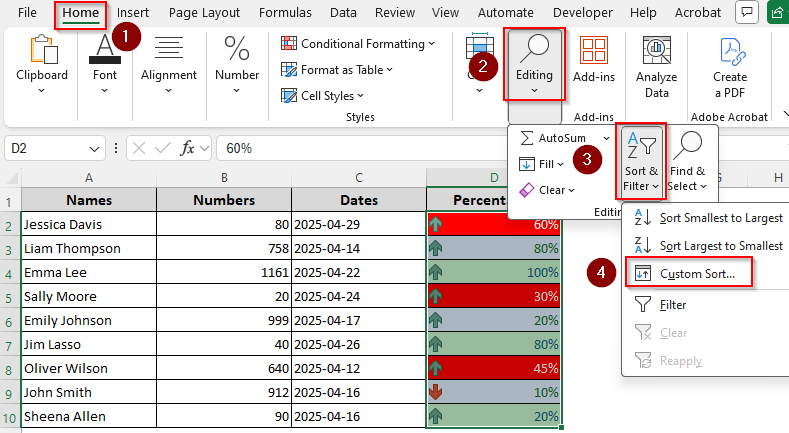Select row 5 header

click(x=9, y=297)
